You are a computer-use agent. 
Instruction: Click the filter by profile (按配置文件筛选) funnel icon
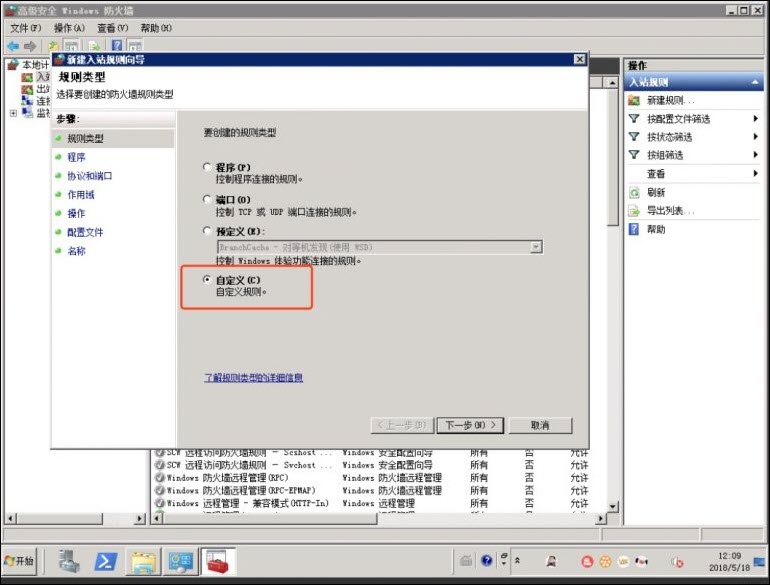(x=634, y=119)
